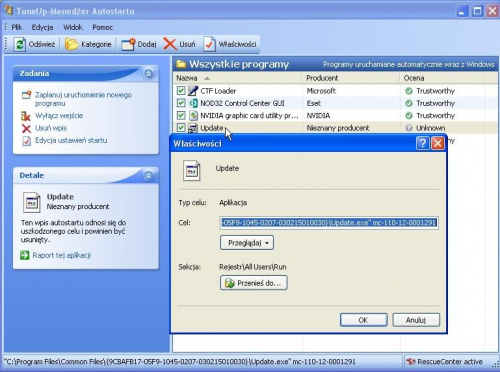
Task: Click the Wszystkie programy folder icon
Action: (x=181, y=64)
